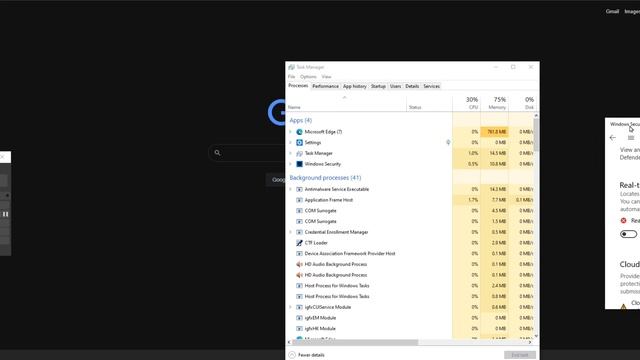Expand Antimalware Service Executable process
This screenshot has width=640, height=360.
click(x=291, y=189)
